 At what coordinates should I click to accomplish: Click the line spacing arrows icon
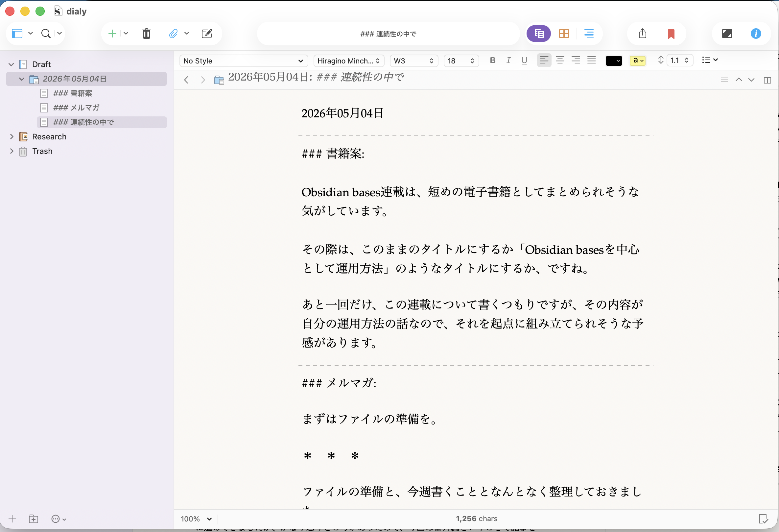(x=661, y=60)
